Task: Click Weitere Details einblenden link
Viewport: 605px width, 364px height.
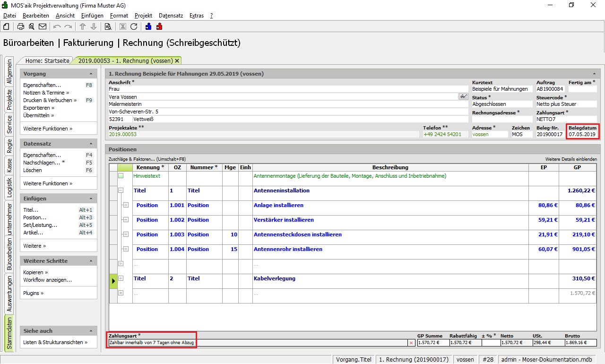Action: pos(570,159)
